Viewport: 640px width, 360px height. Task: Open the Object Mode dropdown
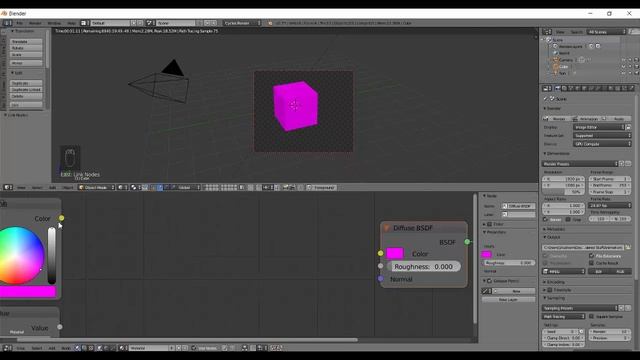pos(96,187)
